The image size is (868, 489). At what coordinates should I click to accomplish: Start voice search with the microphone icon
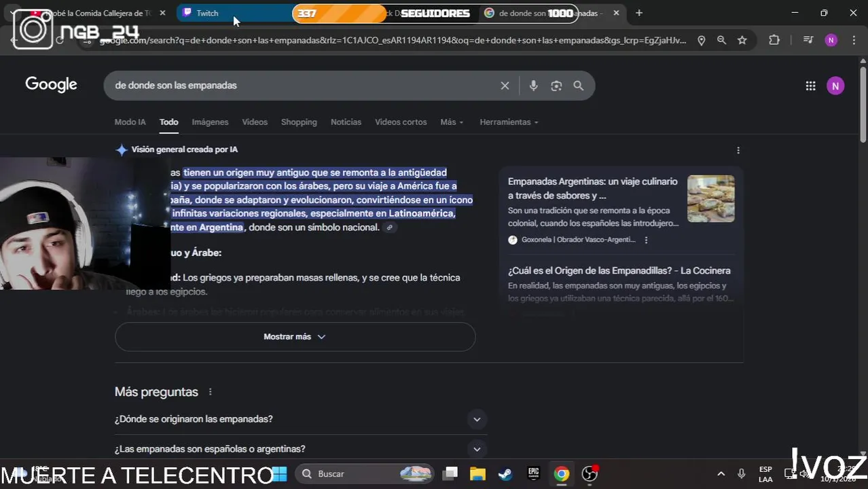[x=533, y=86]
